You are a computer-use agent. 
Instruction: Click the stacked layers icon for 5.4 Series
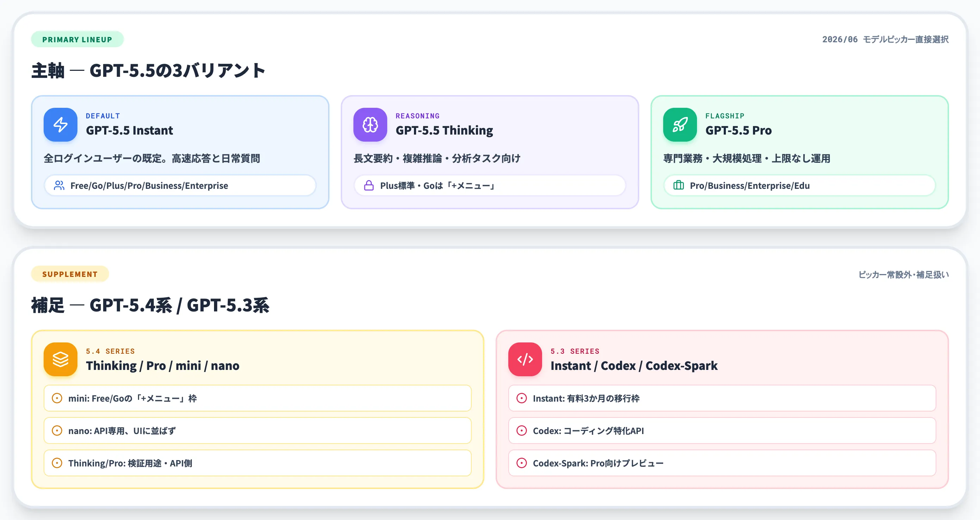61,359
